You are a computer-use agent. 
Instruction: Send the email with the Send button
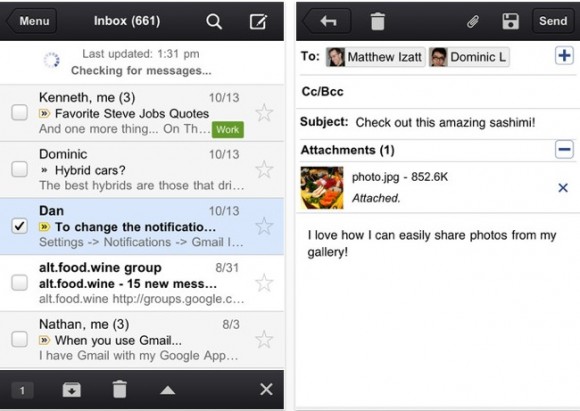[x=553, y=21]
